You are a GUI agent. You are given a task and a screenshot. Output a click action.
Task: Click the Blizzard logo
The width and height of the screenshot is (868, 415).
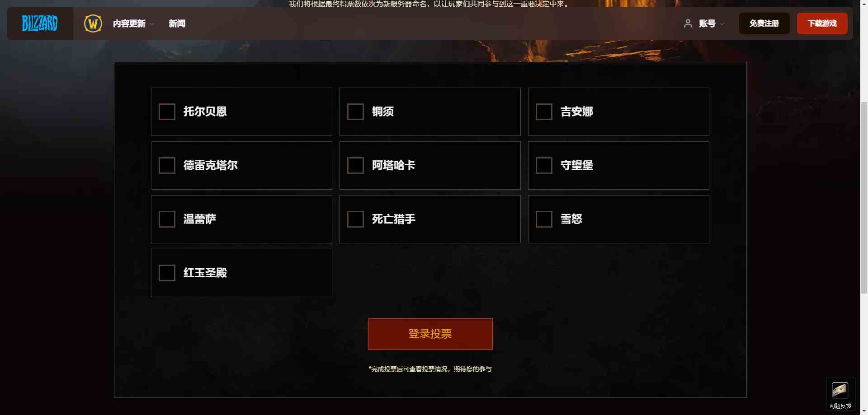[x=40, y=23]
